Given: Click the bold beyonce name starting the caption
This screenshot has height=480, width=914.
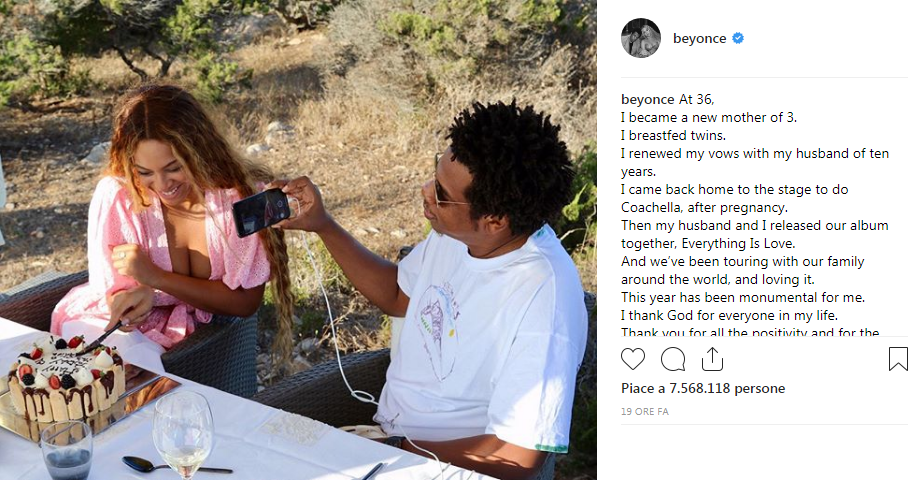Looking at the screenshot, I should [x=648, y=100].
